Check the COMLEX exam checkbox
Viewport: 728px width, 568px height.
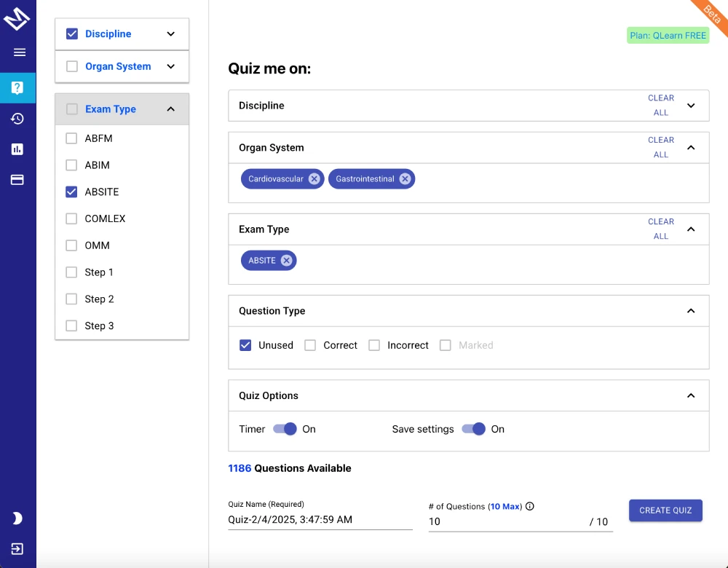coord(71,218)
